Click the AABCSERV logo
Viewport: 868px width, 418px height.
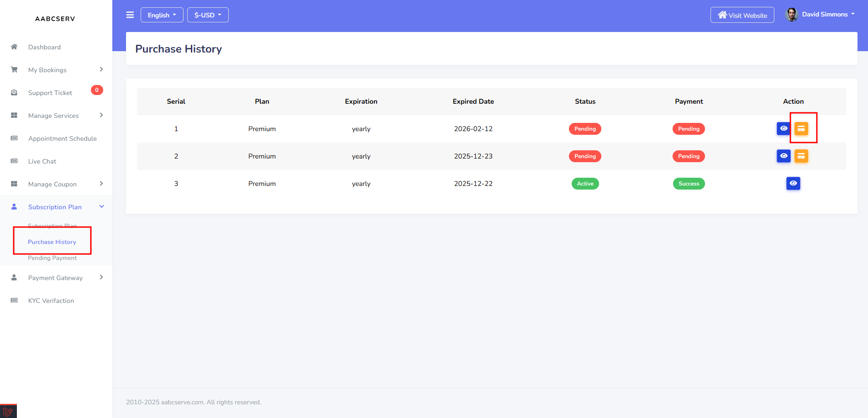point(55,19)
